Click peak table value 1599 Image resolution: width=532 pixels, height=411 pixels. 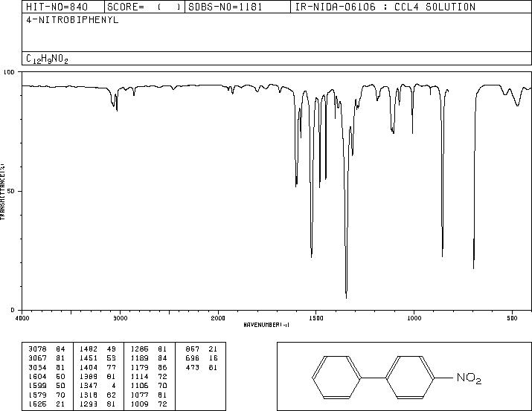(x=37, y=386)
